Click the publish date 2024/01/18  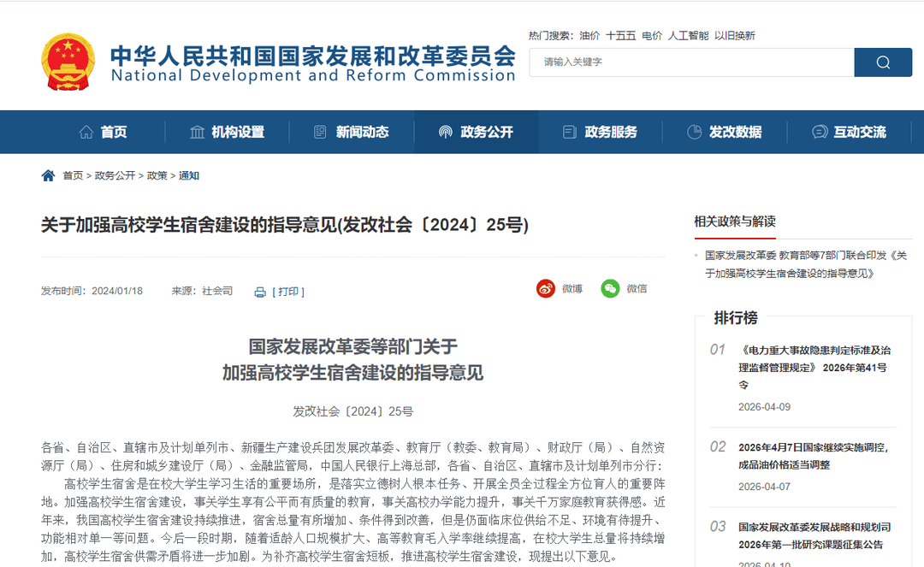(117, 291)
